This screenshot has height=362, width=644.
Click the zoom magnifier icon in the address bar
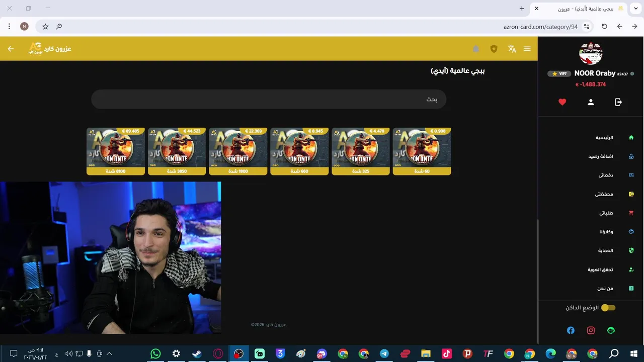point(59,27)
